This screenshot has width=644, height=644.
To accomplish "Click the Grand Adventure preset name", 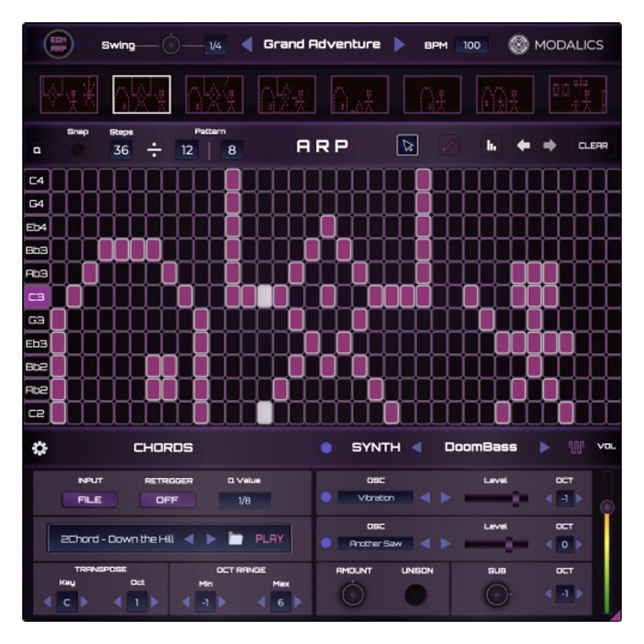I will [322, 44].
